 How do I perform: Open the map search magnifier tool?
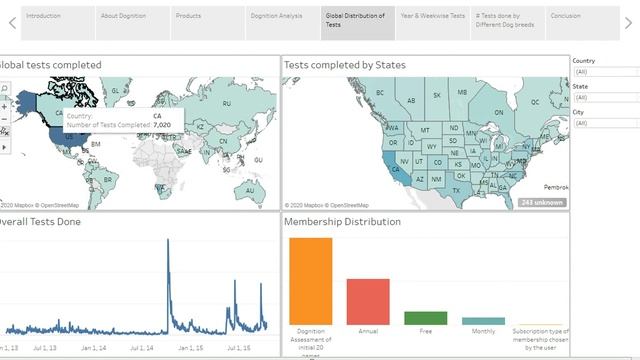click(4, 88)
